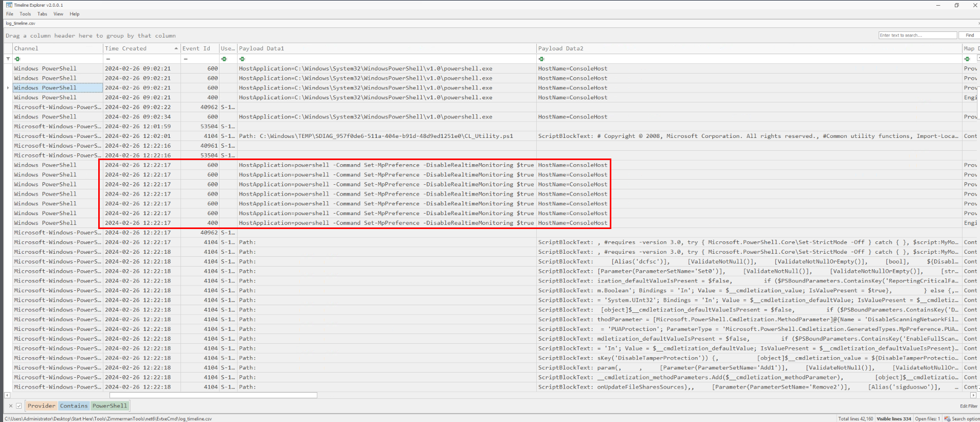980x422 pixels.
Task: Sort by the Channel column header
Action: click(x=58, y=48)
